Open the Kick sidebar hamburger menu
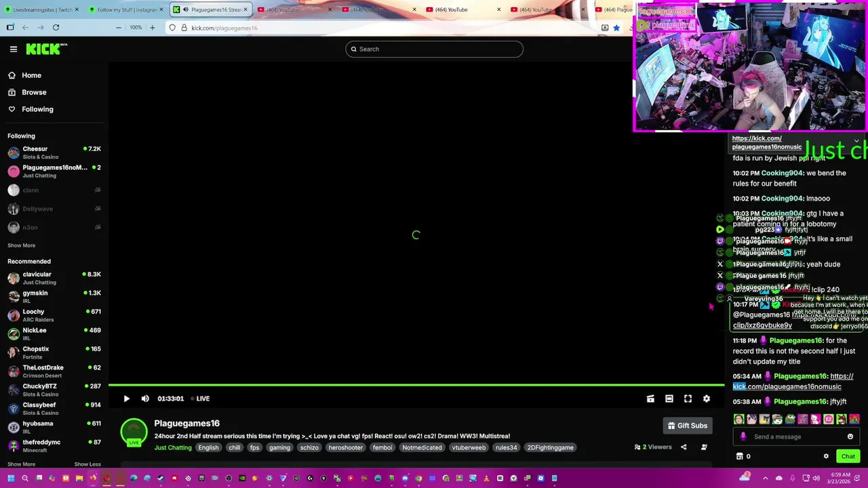Image resolution: width=868 pixels, height=488 pixels. tap(13, 49)
